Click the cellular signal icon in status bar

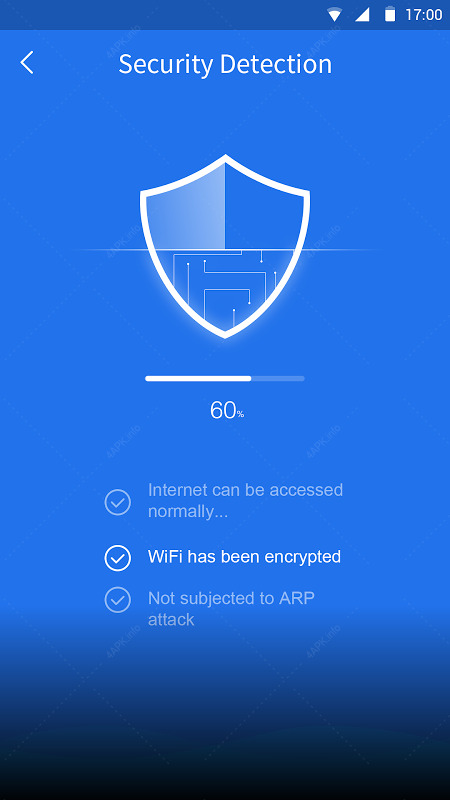coord(362,15)
